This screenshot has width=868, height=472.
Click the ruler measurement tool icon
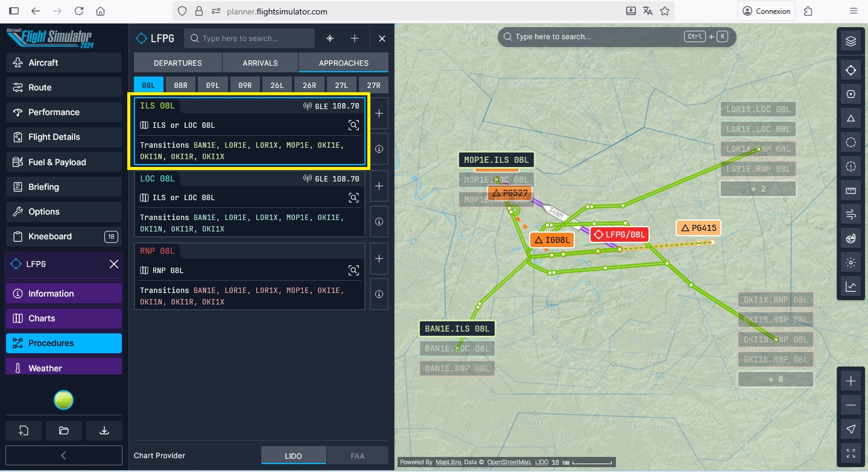pos(851,191)
